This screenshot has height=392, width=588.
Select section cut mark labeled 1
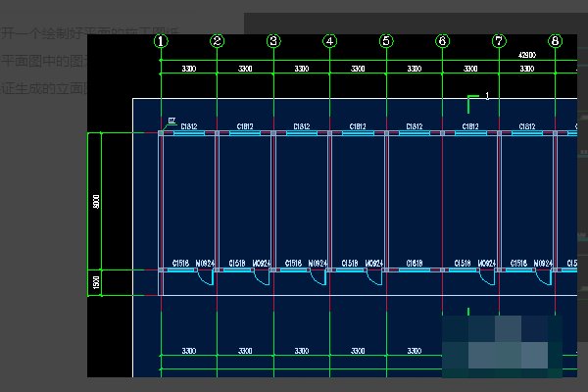click(475, 99)
